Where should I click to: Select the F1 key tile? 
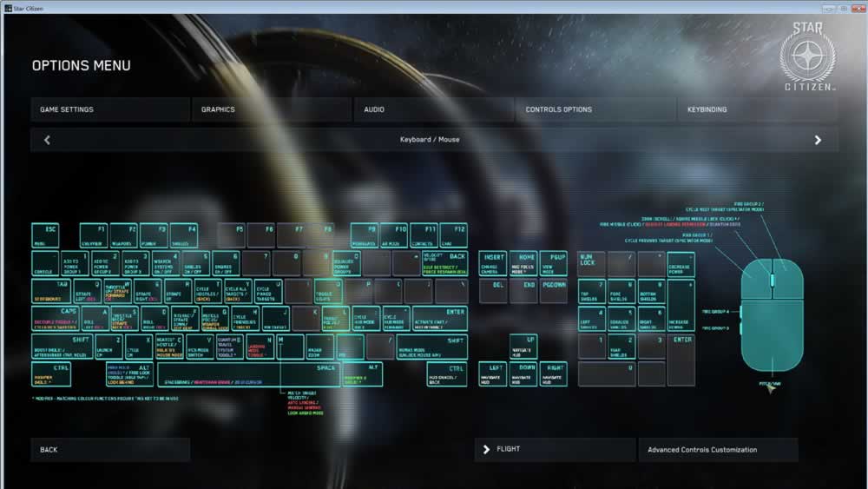point(93,235)
